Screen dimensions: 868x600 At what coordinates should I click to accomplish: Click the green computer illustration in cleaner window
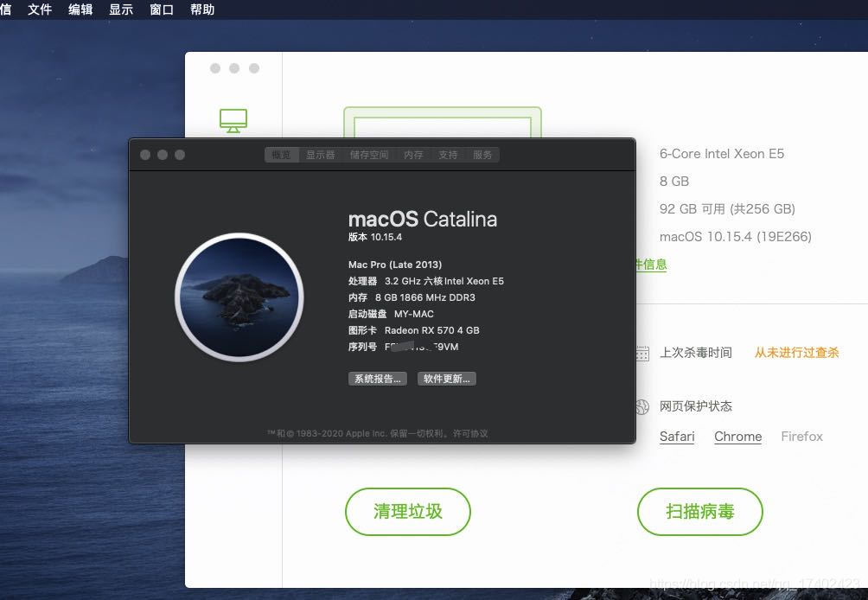tap(443, 122)
